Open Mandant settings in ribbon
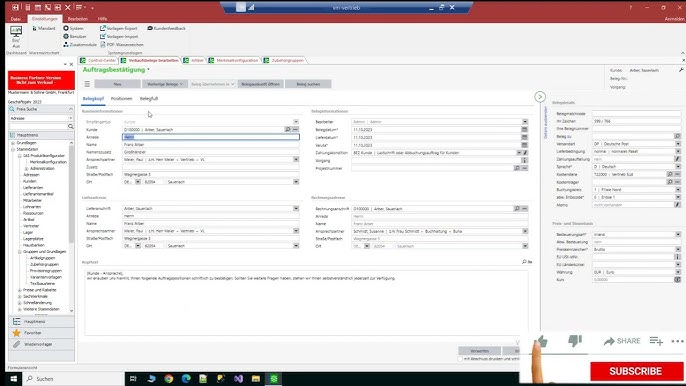The width and height of the screenshot is (686, 386). (44, 28)
